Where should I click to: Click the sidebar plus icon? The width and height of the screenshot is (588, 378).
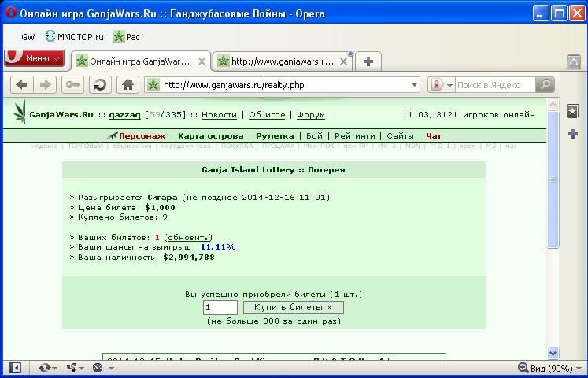[572, 134]
